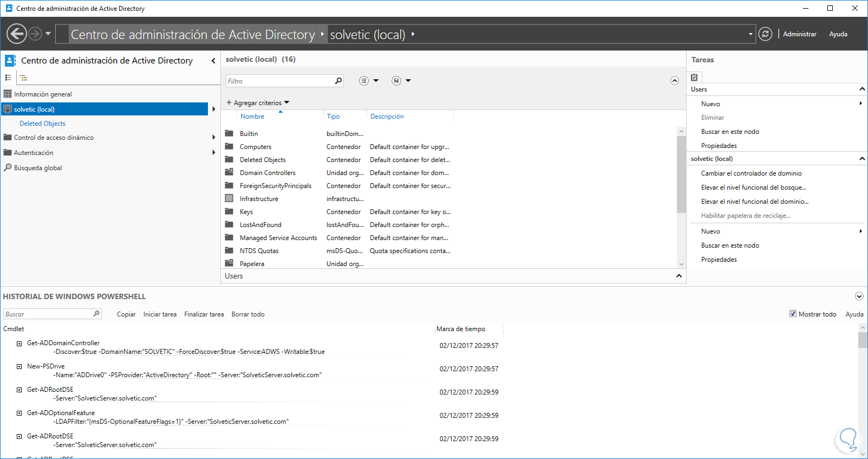Click Finalizar tarea button
868x459 pixels.
point(204,314)
